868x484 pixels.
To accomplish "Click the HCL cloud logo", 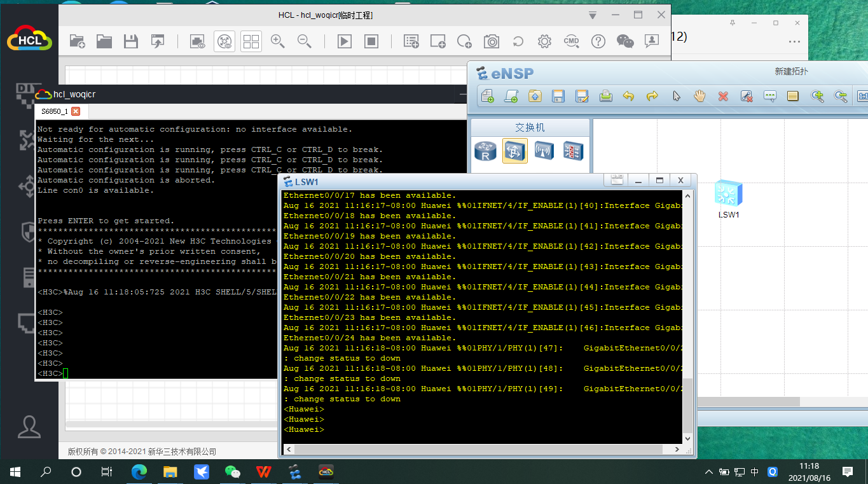I will pos(29,38).
